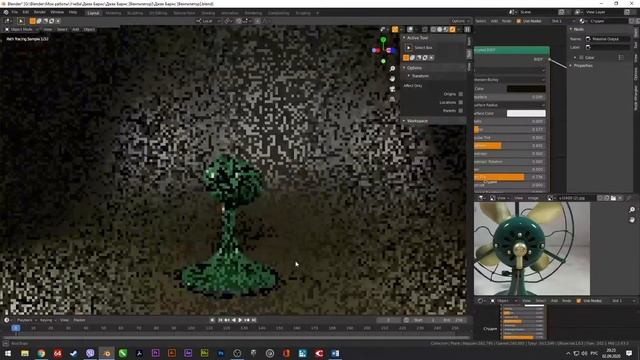Switch viewport to material preview shading
640x360 pixels.
tap(446, 29)
